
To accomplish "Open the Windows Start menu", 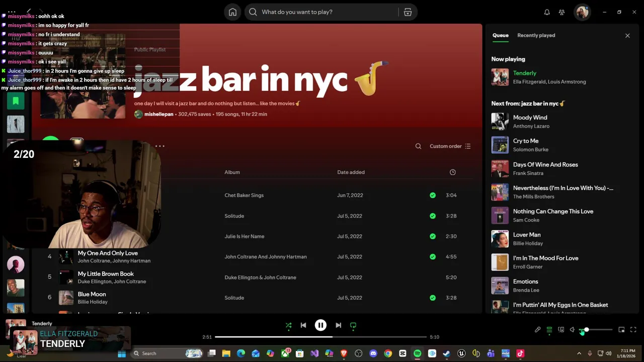I will pos(122,353).
